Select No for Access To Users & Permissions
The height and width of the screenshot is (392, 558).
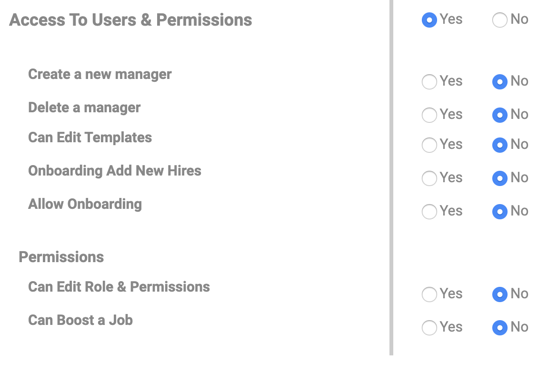pos(499,20)
